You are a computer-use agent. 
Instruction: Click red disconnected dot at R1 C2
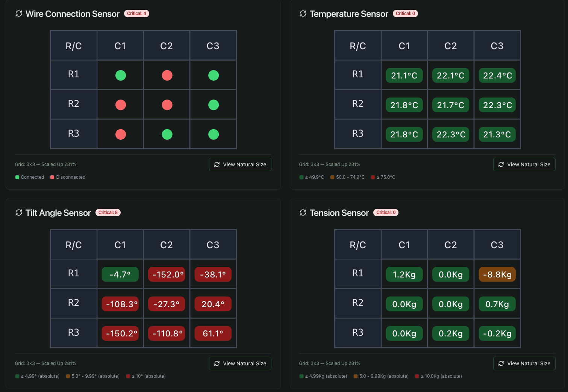pos(167,75)
